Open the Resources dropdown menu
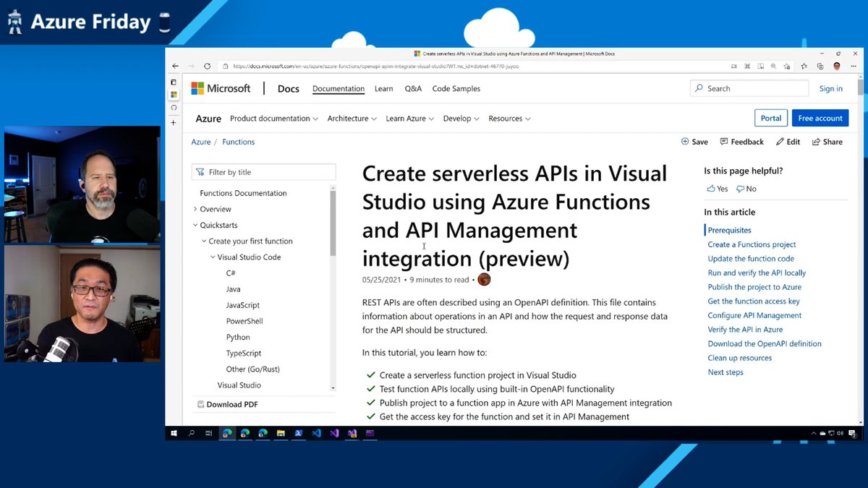The height and width of the screenshot is (488, 868). pyautogui.click(x=509, y=119)
